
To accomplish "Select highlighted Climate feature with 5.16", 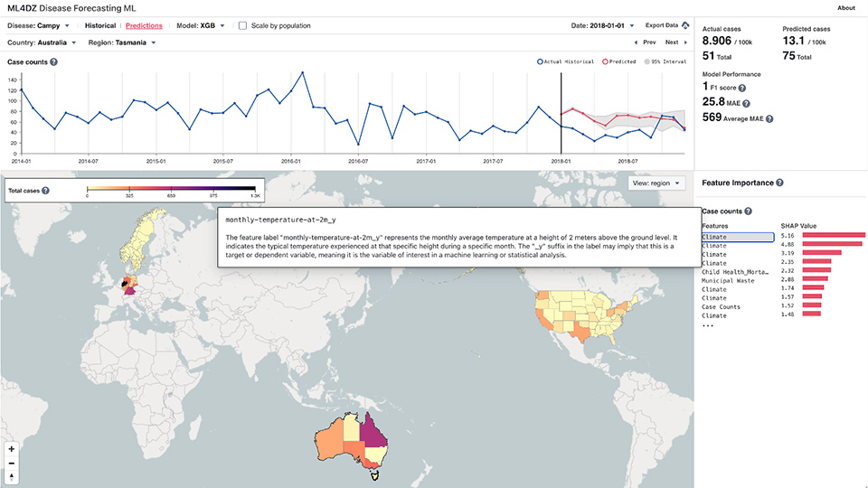I will [x=738, y=237].
